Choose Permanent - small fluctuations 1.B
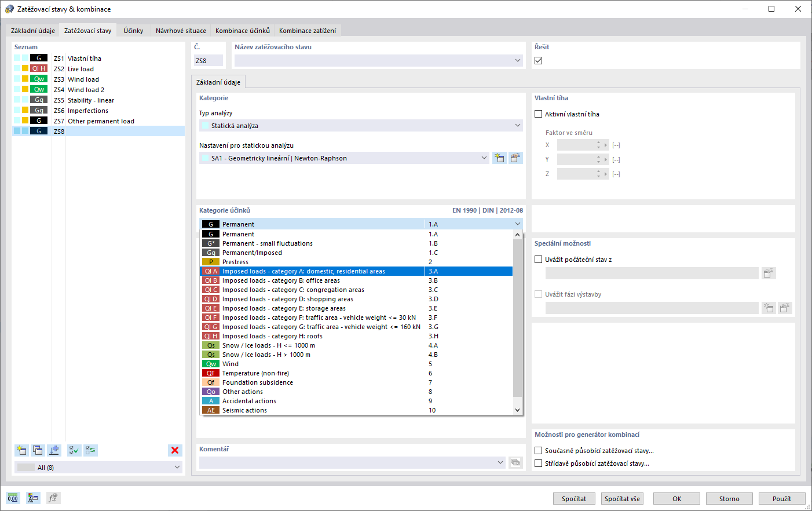 click(356, 243)
